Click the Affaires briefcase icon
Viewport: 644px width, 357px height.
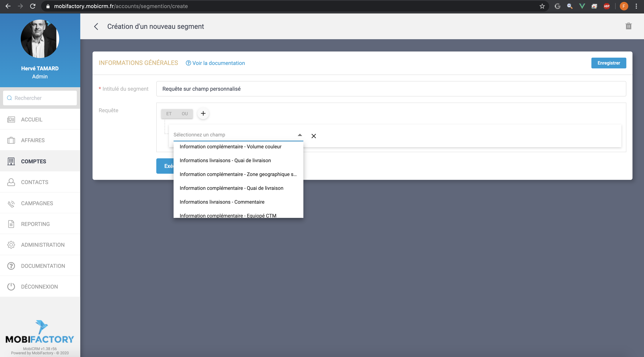(11, 140)
